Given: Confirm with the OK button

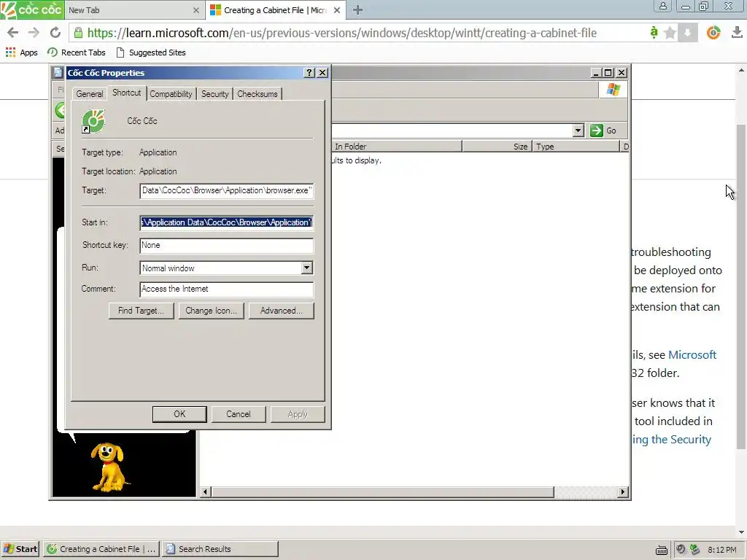Looking at the screenshot, I should click(x=179, y=414).
